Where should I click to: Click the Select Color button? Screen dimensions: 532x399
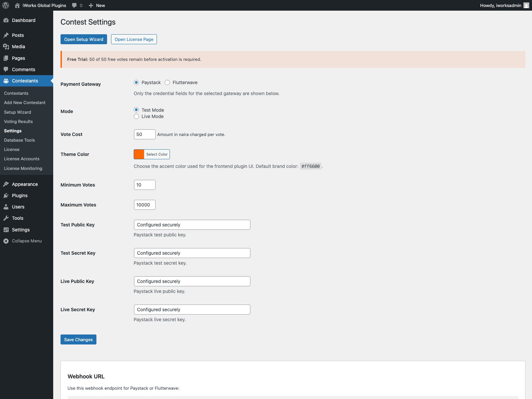(157, 154)
